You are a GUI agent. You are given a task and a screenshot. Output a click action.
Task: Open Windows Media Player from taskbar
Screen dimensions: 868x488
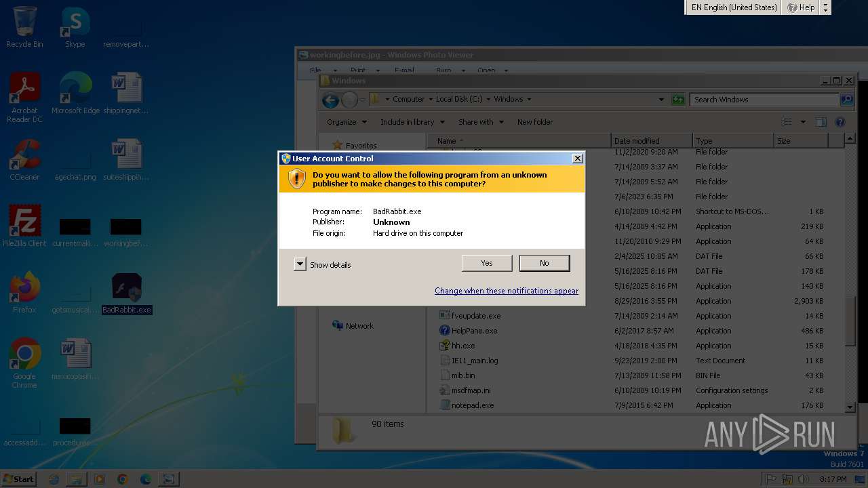100,479
